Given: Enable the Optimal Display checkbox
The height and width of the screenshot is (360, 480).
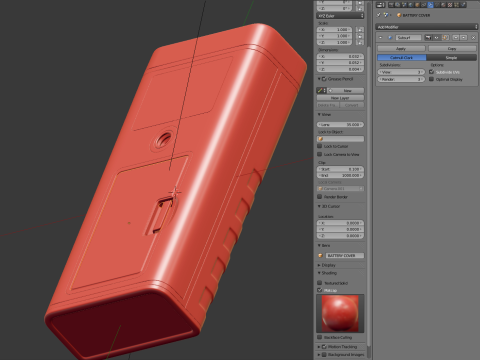Looking at the screenshot, I should coord(431,79).
